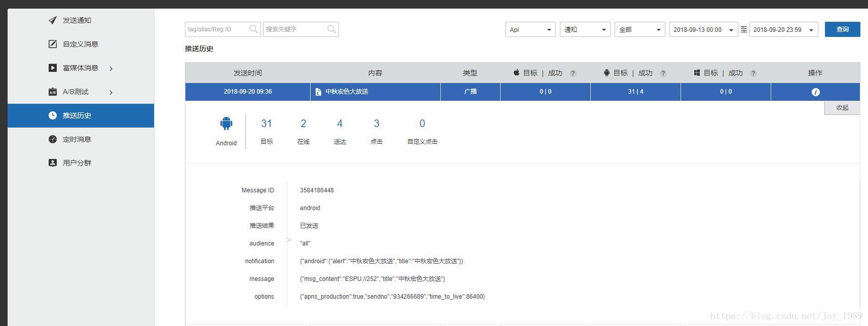The width and height of the screenshot is (868, 326).
Task: Click the Android 31 | 4 cell
Action: (x=635, y=92)
